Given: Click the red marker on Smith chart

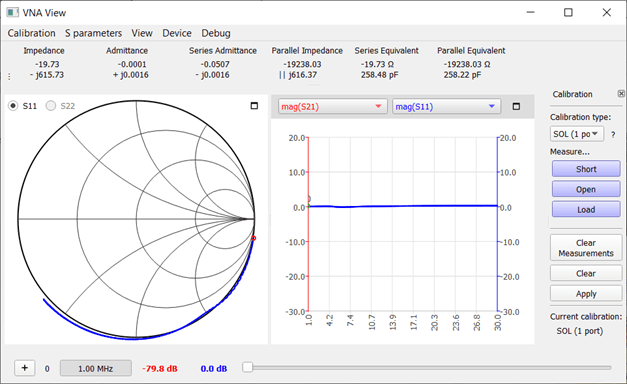Looking at the screenshot, I should [254, 238].
